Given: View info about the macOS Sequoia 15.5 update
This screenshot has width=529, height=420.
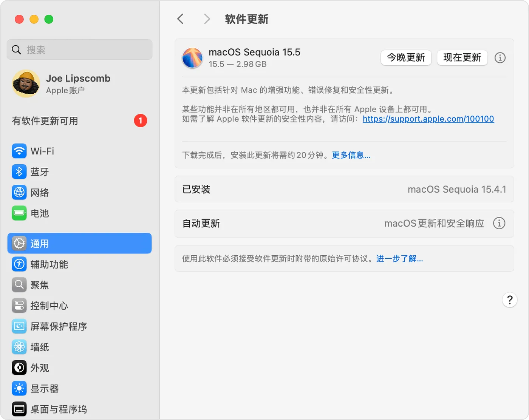Looking at the screenshot, I should tap(500, 58).
